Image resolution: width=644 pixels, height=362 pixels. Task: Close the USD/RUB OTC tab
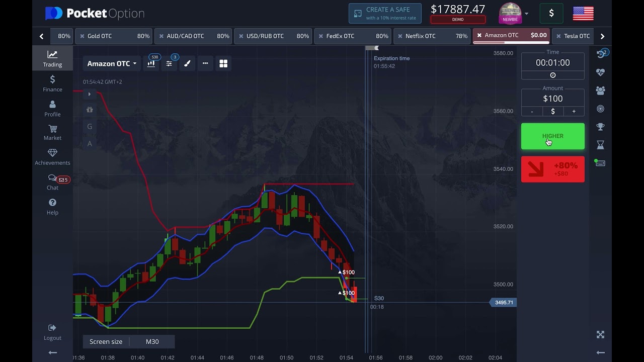coord(241,36)
